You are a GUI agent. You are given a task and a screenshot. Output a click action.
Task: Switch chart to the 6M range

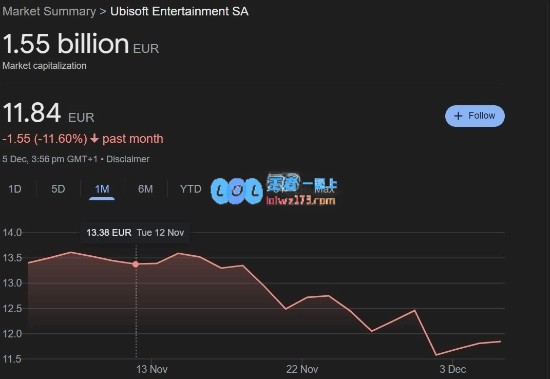tap(145, 189)
